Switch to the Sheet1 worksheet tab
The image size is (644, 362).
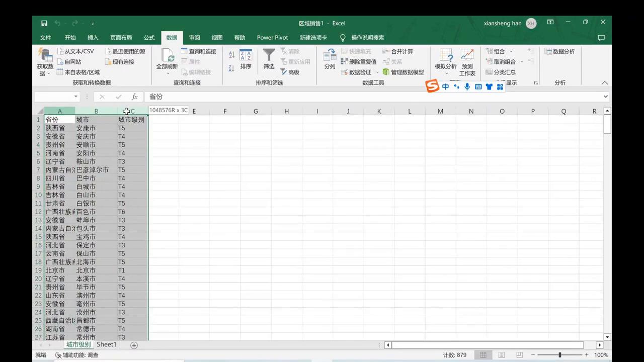[x=106, y=345]
